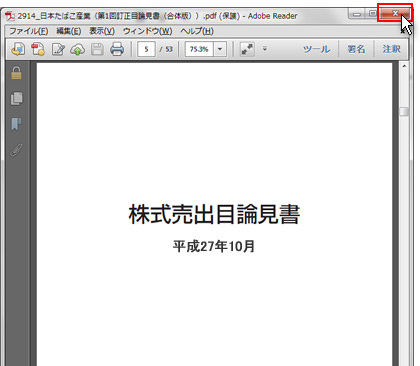Open the Edit (編集) menu
Viewport: 420px width, 366px height.
coord(69,31)
